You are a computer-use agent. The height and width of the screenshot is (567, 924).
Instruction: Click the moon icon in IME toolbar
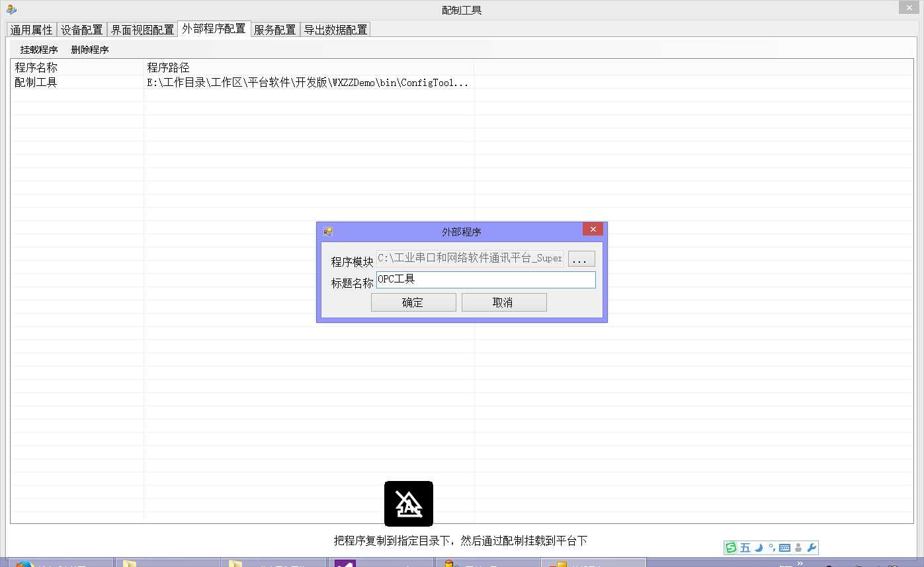[759, 548]
